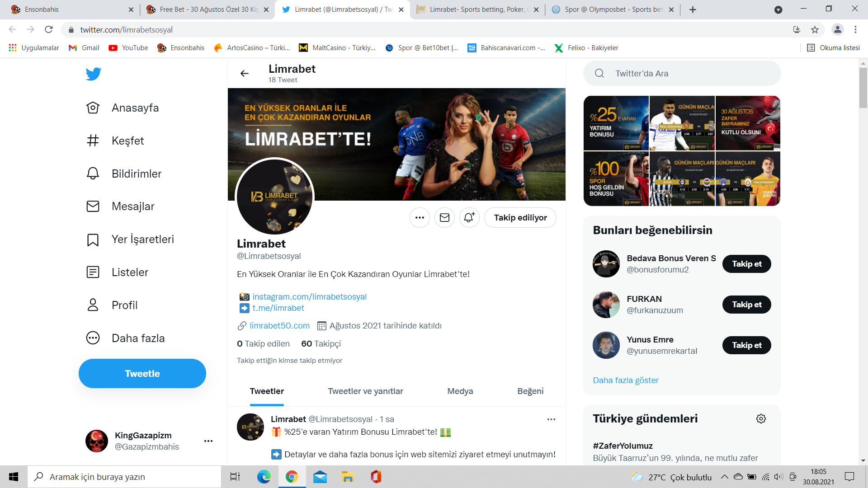868x488 pixels.
Task: Open the YouTube bookmark
Action: coord(128,48)
